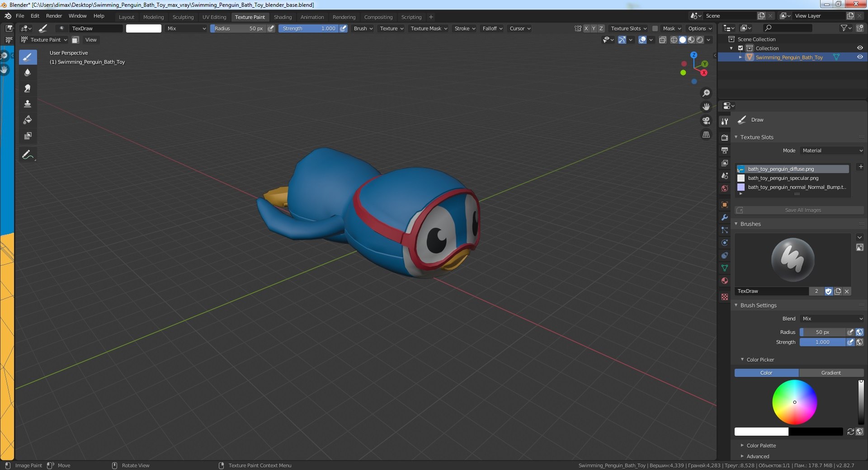Toggle the Mask checkbox in header
The width and height of the screenshot is (868, 470).
[655, 28]
